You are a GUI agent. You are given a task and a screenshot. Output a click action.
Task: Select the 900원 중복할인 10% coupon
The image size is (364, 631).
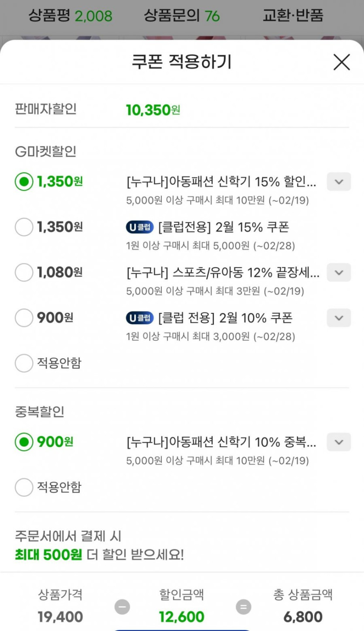(24, 442)
